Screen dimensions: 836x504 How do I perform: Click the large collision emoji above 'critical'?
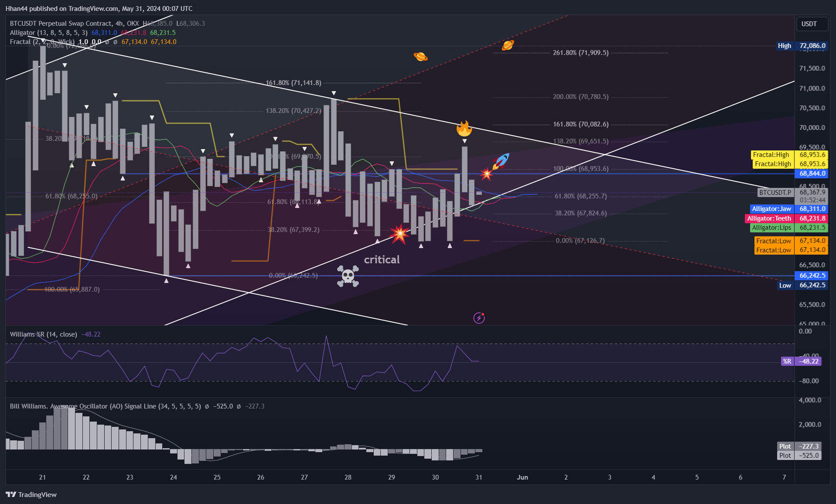click(x=399, y=234)
